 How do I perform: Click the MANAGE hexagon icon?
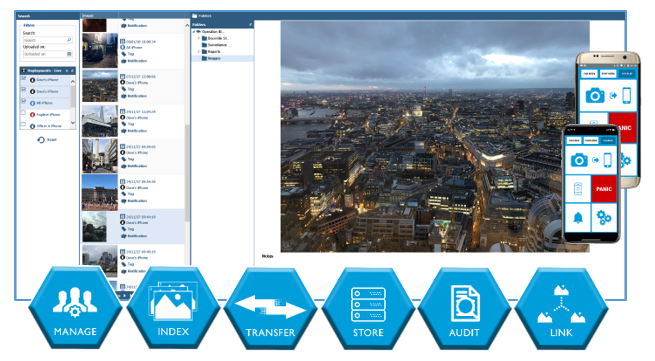(x=75, y=308)
